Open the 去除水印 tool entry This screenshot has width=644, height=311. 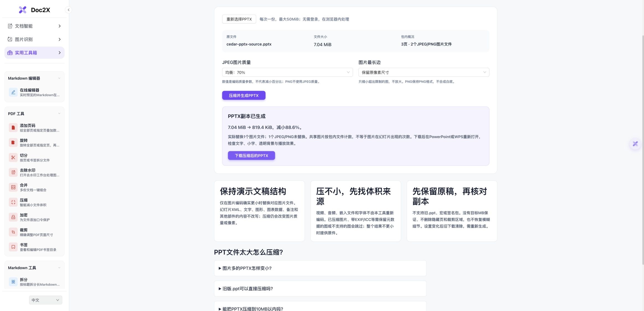[x=34, y=172]
